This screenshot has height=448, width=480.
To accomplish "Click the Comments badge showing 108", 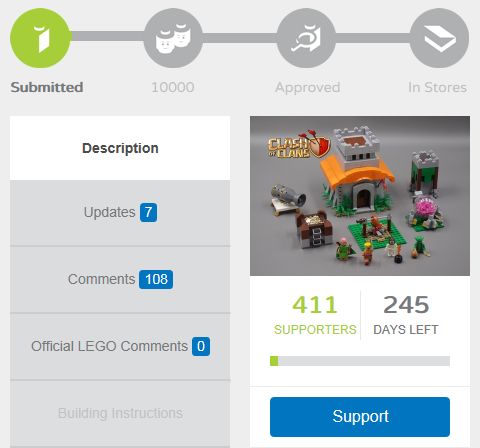I will pyautogui.click(x=156, y=279).
